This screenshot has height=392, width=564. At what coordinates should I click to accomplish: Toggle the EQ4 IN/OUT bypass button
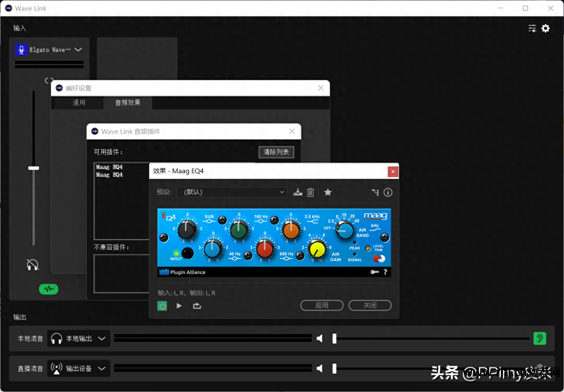pos(187,253)
